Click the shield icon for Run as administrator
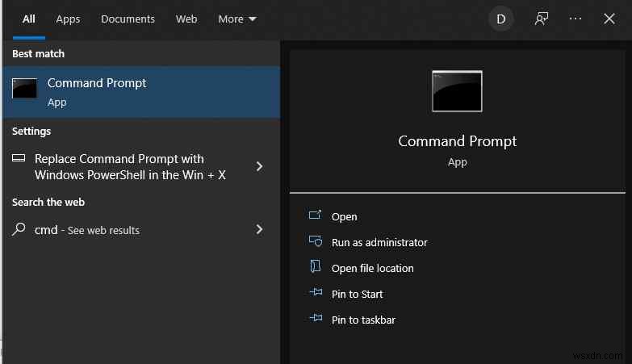This screenshot has width=632, height=364. [316, 242]
